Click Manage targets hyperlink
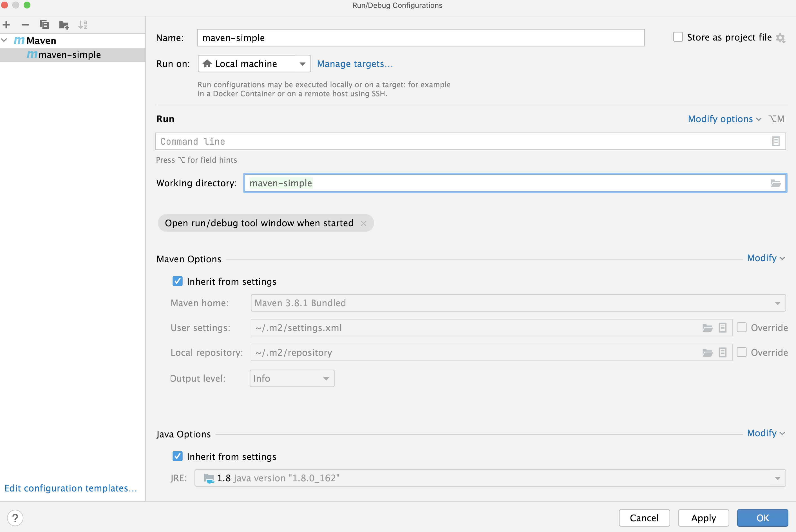 [354, 64]
